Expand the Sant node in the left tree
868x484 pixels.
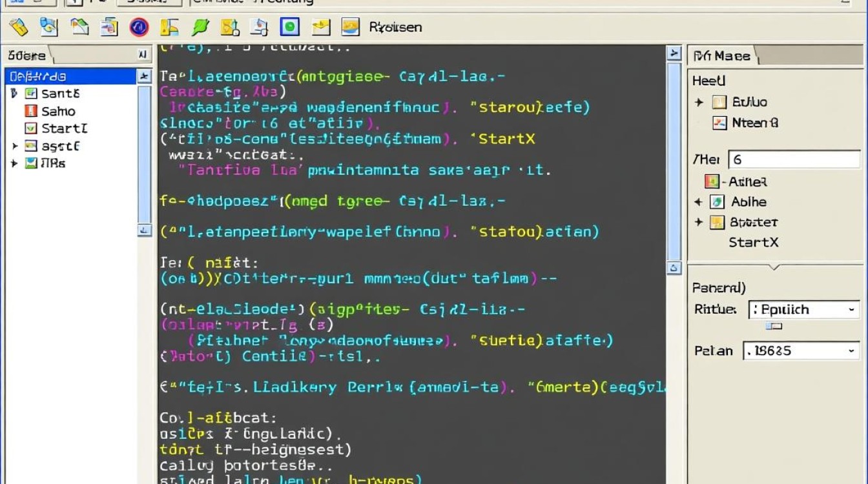pos(14,94)
